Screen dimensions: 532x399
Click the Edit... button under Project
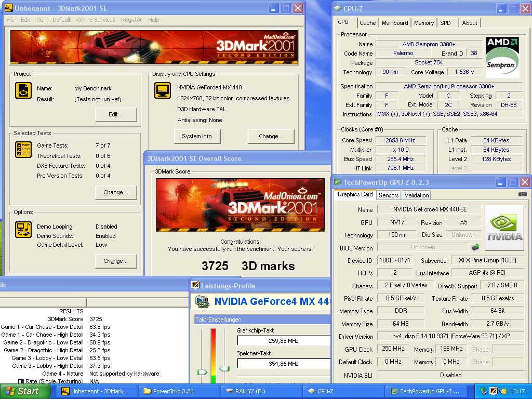(116, 115)
